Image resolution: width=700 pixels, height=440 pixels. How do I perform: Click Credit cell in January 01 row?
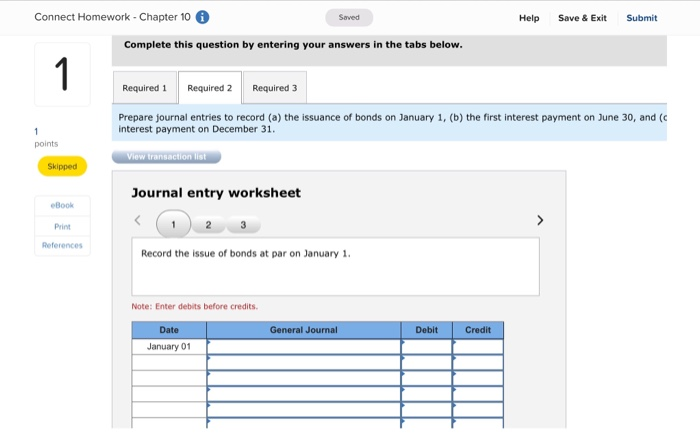(478, 347)
